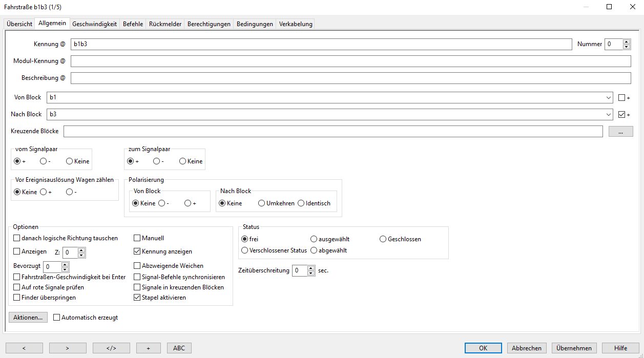Go to previous route with < button
The height and width of the screenshot is (358, 644).
coord(25,348)
